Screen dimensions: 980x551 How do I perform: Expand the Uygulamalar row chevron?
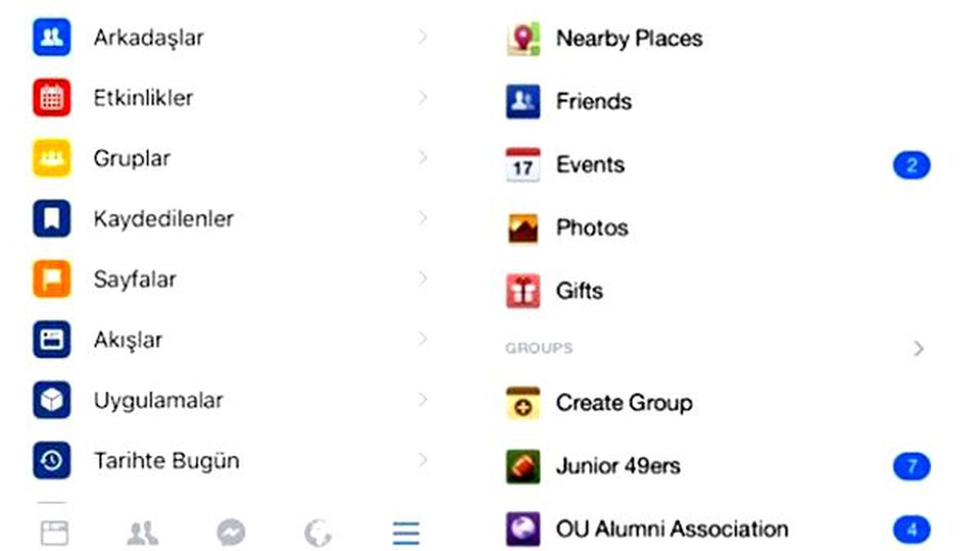(422, 399)
